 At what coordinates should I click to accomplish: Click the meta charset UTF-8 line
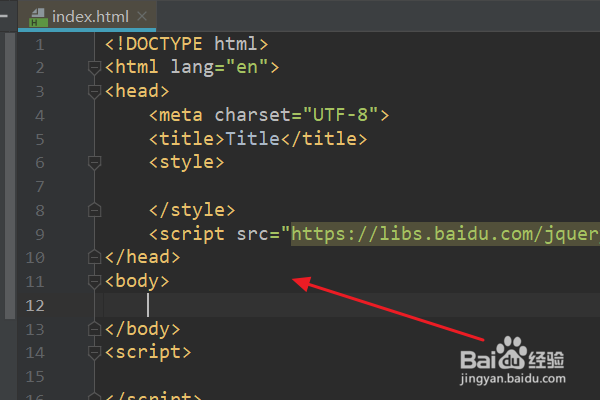pos(269,115)
